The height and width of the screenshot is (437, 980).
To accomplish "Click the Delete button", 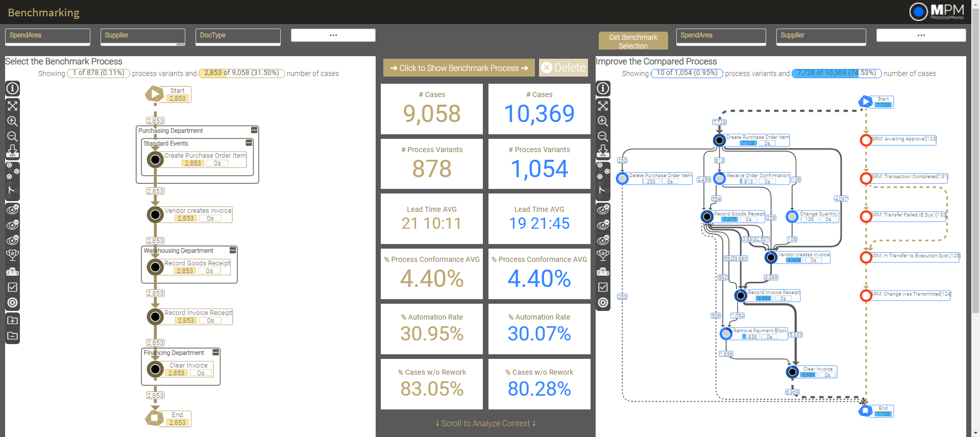I will tap(563, 67).
